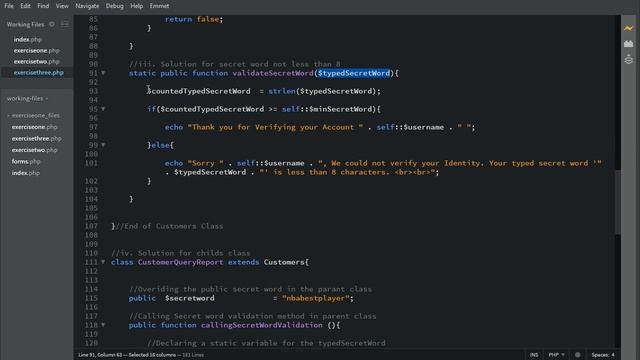Collapse the function fold at line 118
This screenshot has height=360, width=640.
(103, 325)
